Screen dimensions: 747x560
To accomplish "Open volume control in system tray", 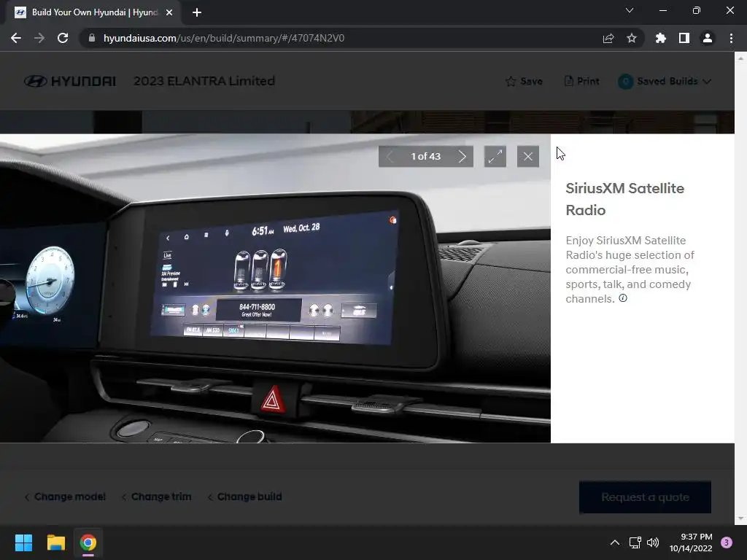I will tap(653, 542).
